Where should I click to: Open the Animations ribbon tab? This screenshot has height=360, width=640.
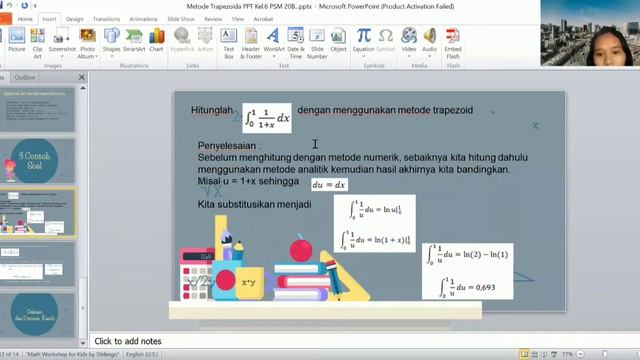tap(143, 19)
